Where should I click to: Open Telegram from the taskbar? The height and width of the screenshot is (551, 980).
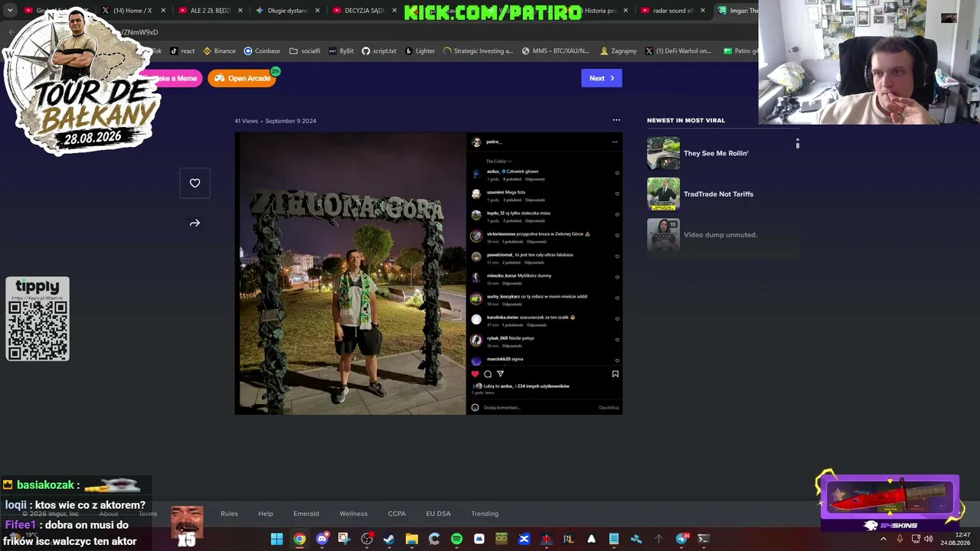tap(681, 539)
